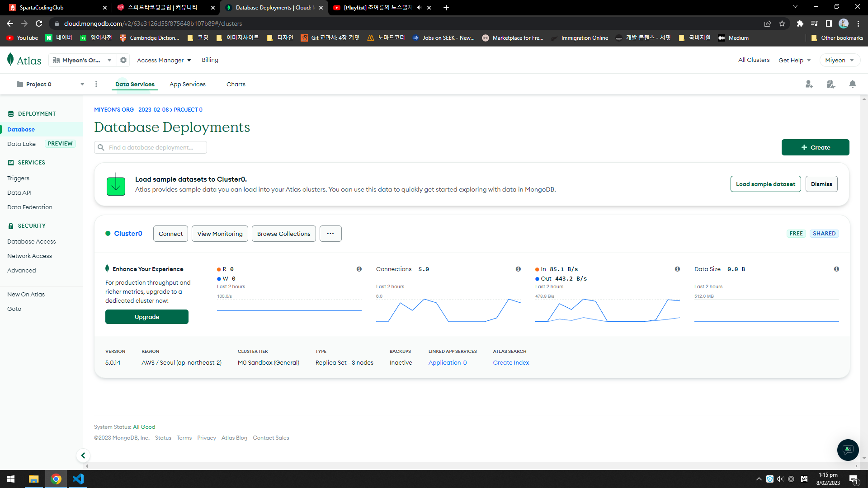Collapse the left sidebar chevron
The width and height of the screenshot is (868, 488).
click(83, 455)
